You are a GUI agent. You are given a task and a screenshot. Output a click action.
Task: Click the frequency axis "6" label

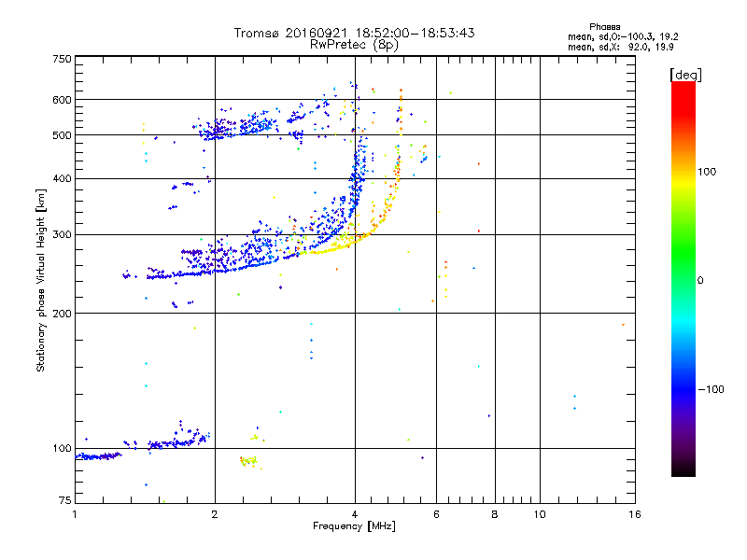pos(436,514)
